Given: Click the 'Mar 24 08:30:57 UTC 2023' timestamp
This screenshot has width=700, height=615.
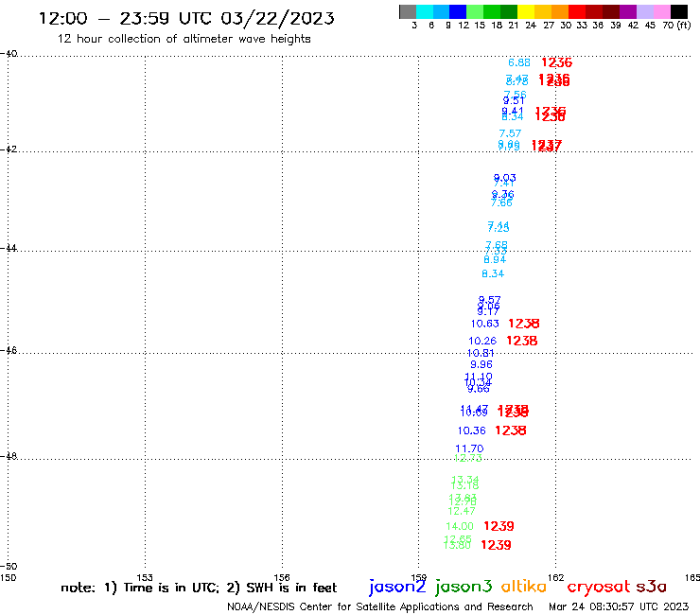Looking at the screenshot, I should (619, 606).
